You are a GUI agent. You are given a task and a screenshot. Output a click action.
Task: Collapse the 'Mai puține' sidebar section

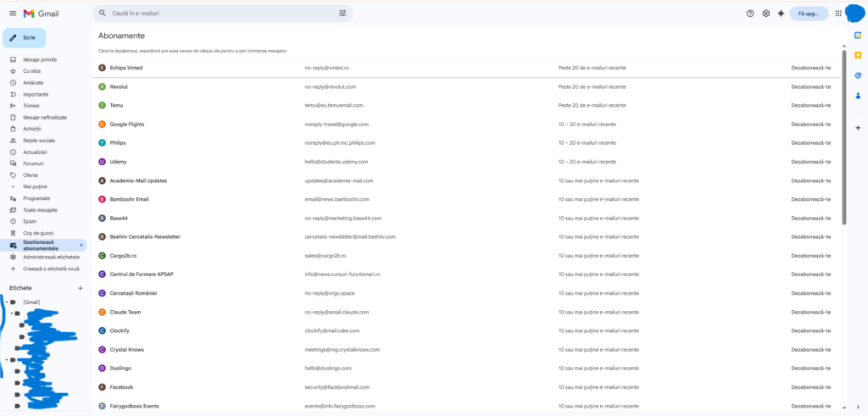(13, 186)
